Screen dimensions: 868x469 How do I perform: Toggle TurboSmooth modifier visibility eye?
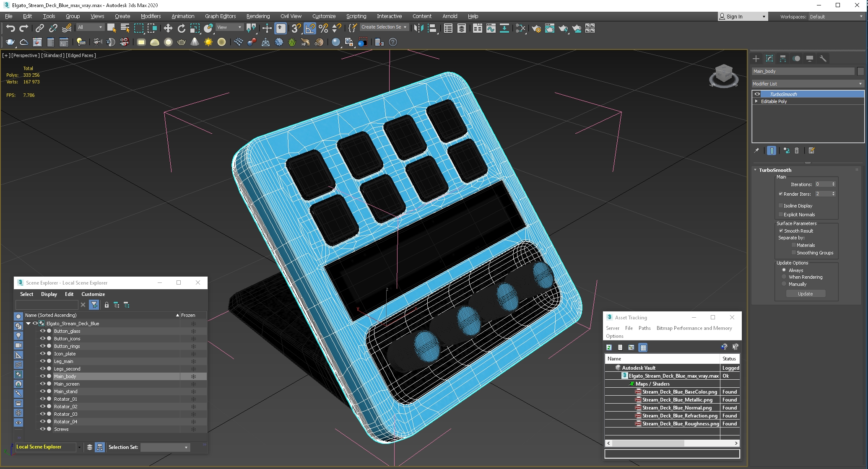coord(757,94)
